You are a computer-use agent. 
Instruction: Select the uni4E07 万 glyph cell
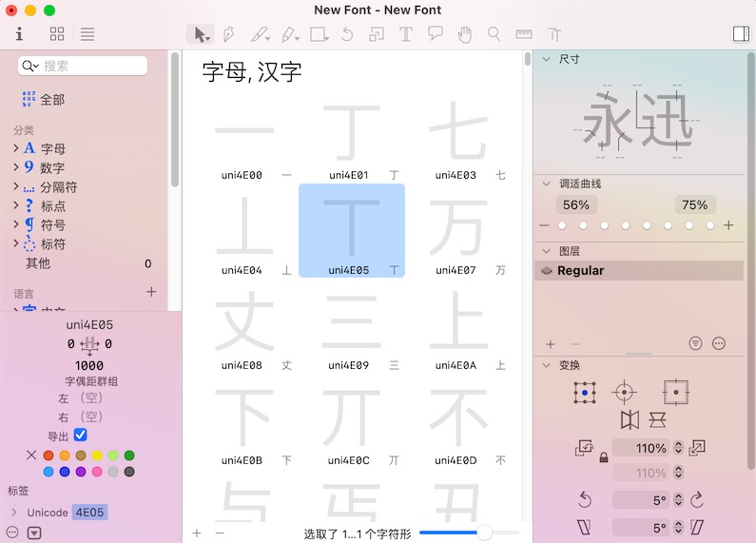pyautogui.click(x=458, y=230)
